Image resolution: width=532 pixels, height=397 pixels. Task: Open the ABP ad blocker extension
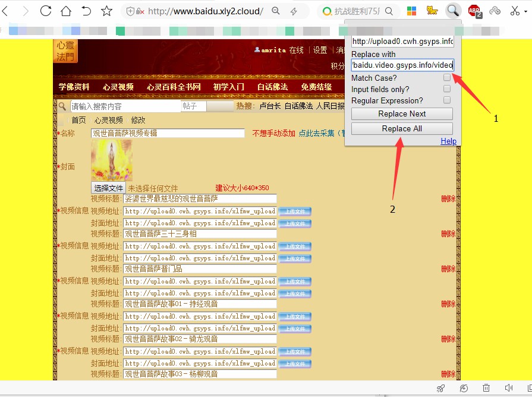coord(475,11)
